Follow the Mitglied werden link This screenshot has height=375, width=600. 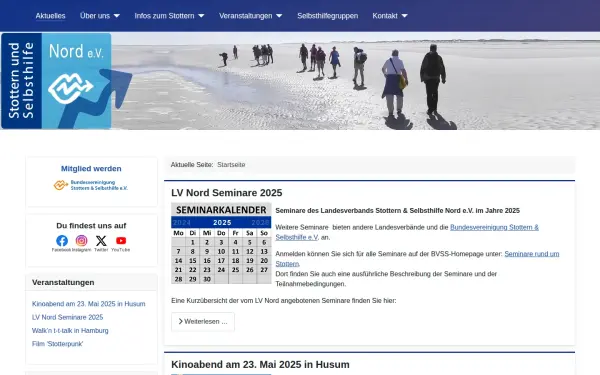click(91, 169)
